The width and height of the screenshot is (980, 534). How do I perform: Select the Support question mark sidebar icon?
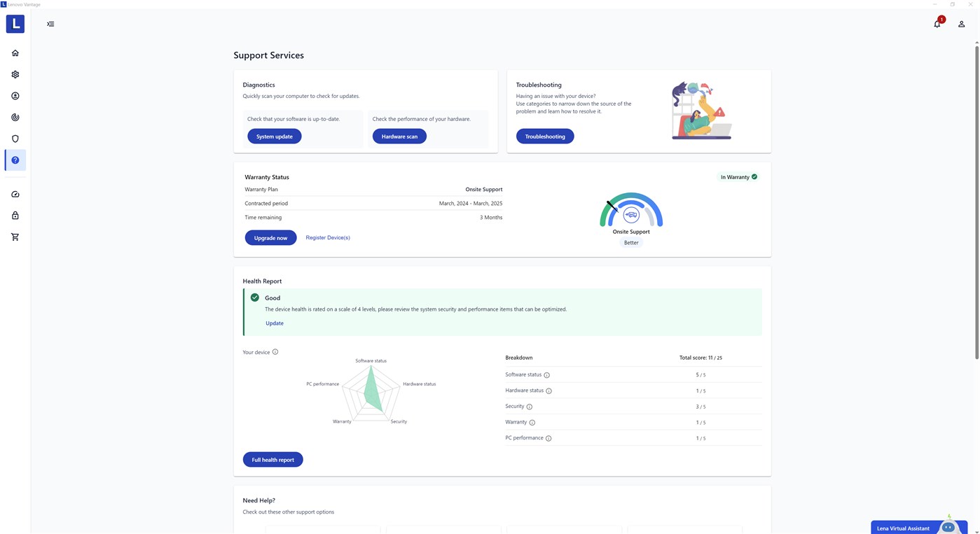coord(15,160)
